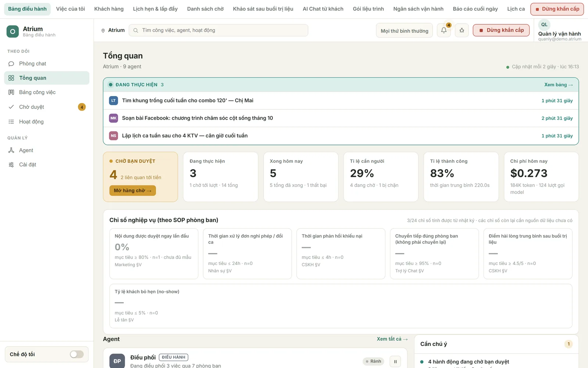Screen dimensions: 588x368
Task: Open the Báo cáo cuối ngày tab
Action: 475,9
